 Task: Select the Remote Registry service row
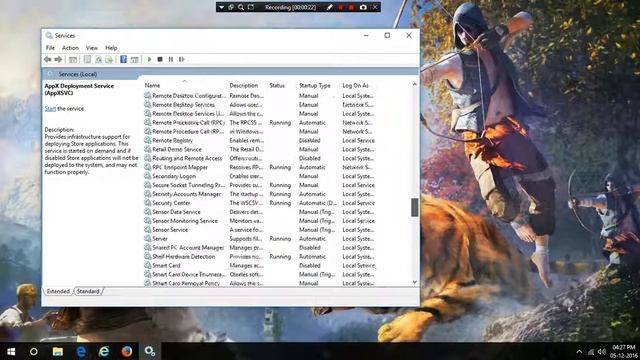tap(260, 140)
